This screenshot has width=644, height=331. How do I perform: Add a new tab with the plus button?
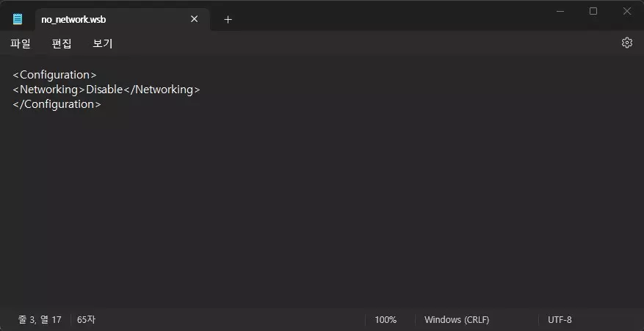tap(228, 19)
